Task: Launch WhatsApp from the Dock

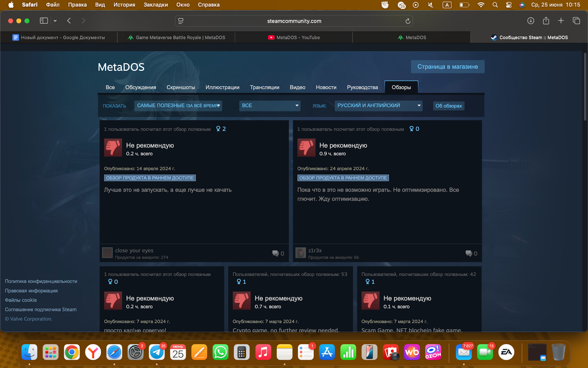Action: pos(220,352)
